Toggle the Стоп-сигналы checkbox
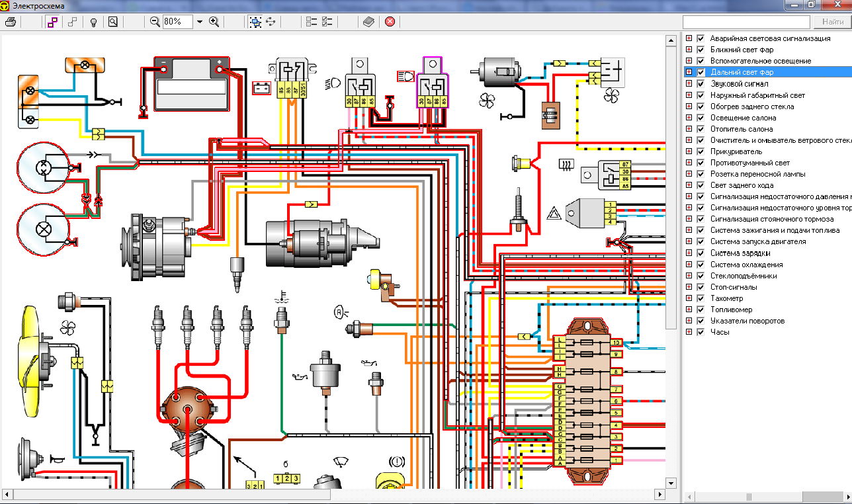 click(701, 287)
